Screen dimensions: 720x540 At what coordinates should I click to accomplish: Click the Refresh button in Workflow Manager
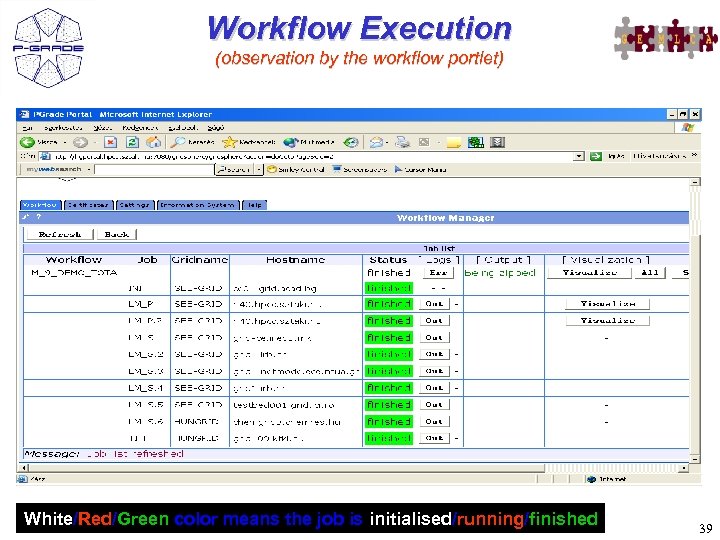[x=60, y=235]
